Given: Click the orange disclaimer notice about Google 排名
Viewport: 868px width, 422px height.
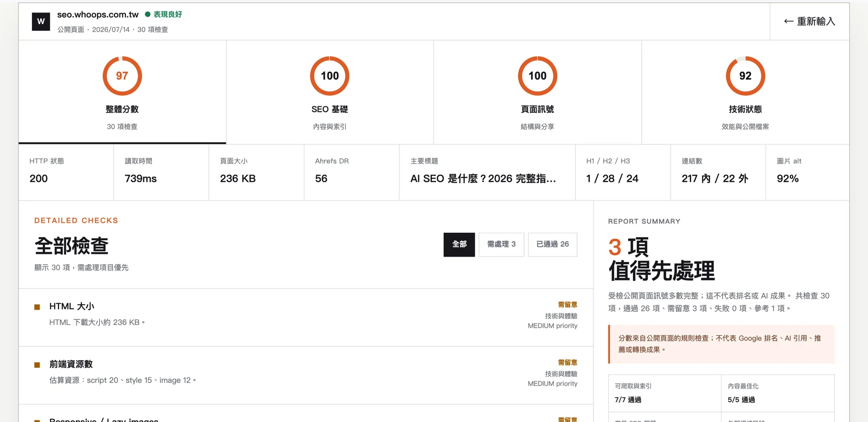Looking at the screenshot, I should pyautogui.click(x=722, y=344).
